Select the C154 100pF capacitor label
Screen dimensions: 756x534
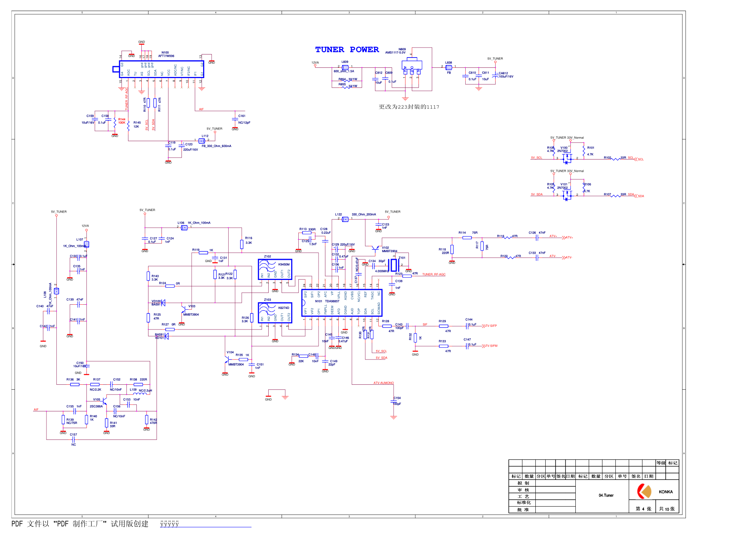397,401
